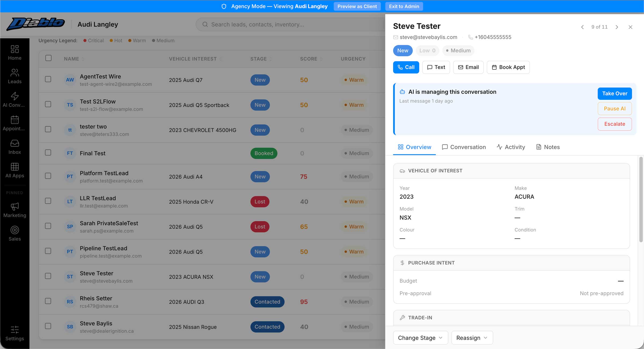The height and width of the screenshot is (349, 644).
Task: Focus the search leads, contacts, inventory field
Action: coord(291,24)
